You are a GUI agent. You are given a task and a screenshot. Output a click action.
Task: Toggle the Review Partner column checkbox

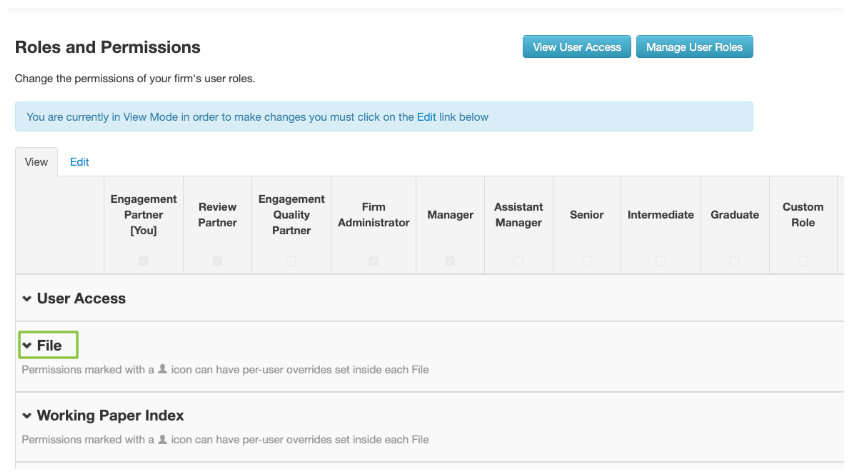(217, 261)
